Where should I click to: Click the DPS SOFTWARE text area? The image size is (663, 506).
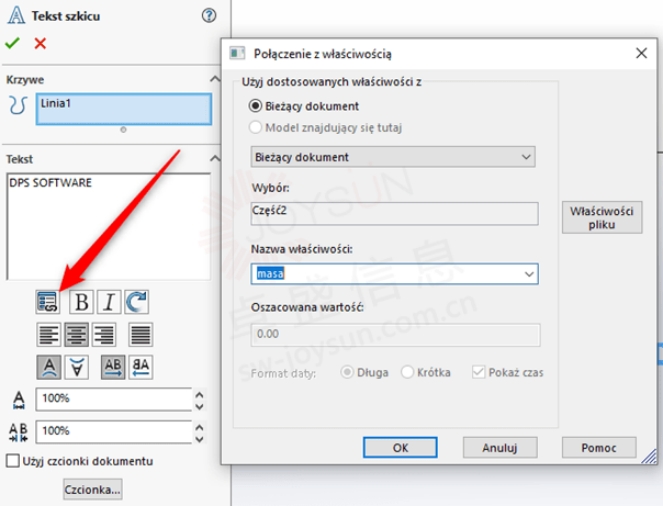point(109,226)
